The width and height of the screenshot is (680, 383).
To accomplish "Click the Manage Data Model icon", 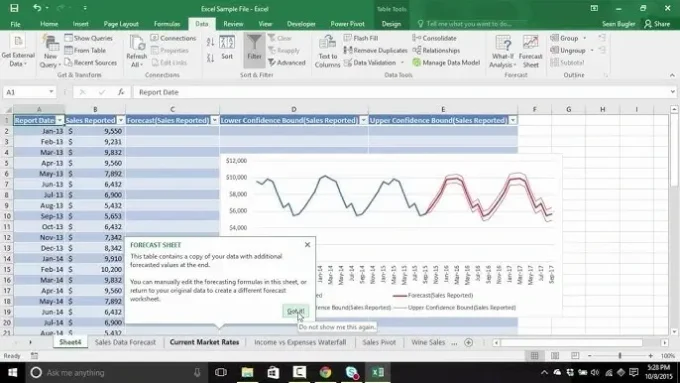I will (x=446, y=62).
